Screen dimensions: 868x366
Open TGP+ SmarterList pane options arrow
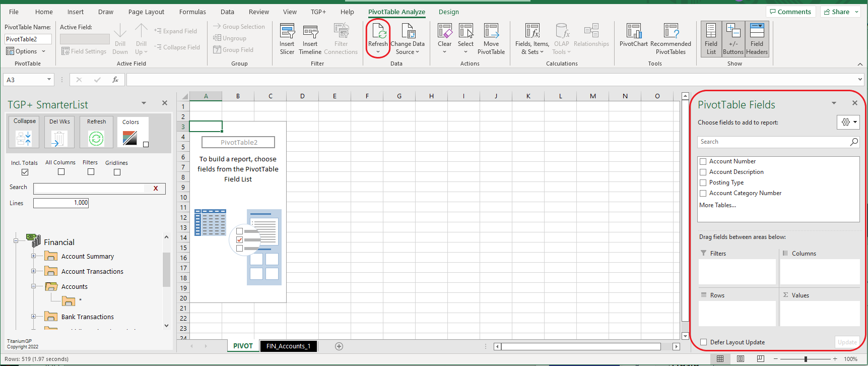pos(144,103)
